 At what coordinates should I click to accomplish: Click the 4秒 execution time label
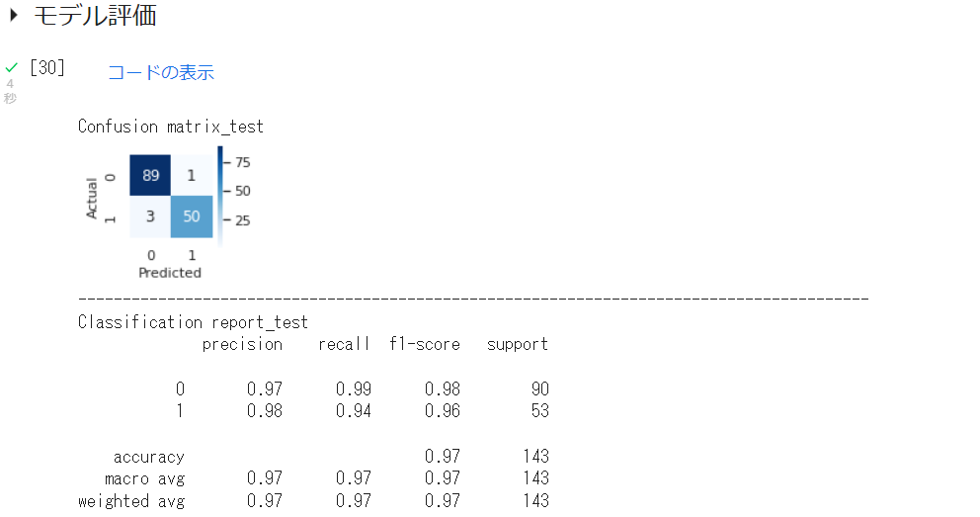pos(10,91)
